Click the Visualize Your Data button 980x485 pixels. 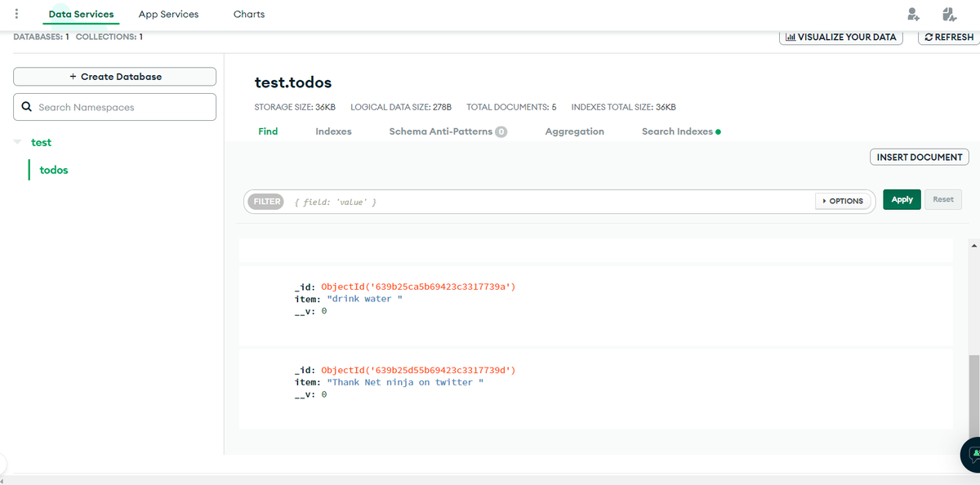(x=841, y=38)
